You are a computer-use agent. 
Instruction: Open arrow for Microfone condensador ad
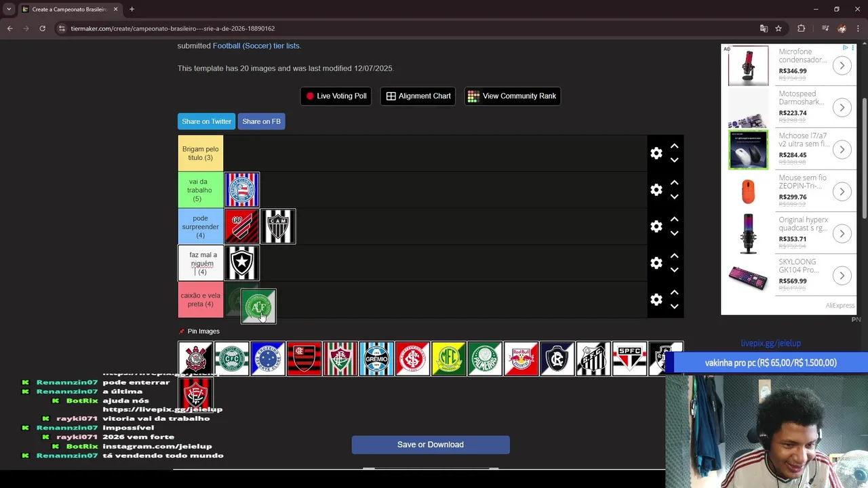[842, 66]
